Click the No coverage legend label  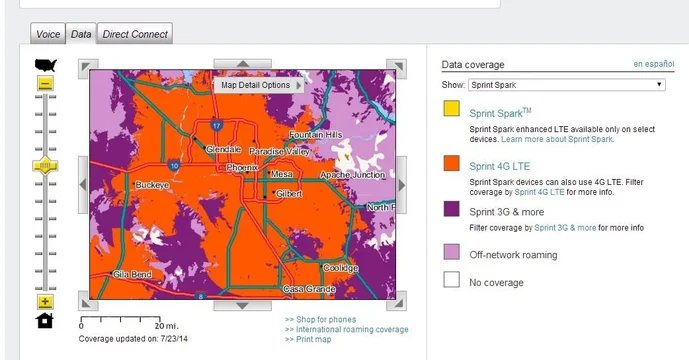point(496,283)
